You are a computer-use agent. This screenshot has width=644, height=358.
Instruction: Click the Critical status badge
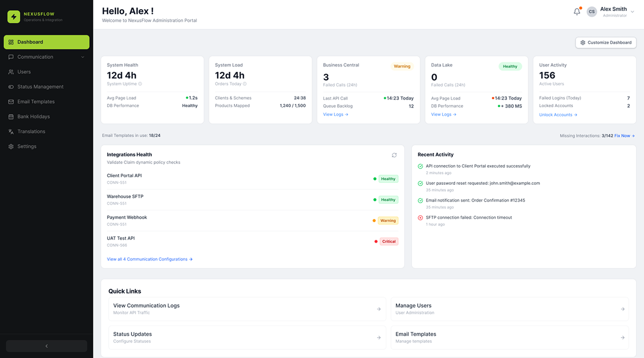click(389, 242)
